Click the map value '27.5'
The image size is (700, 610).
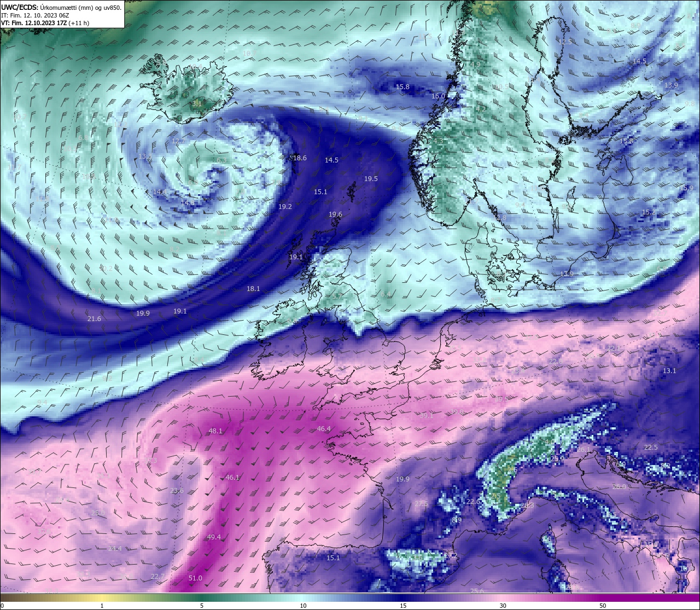421,503
